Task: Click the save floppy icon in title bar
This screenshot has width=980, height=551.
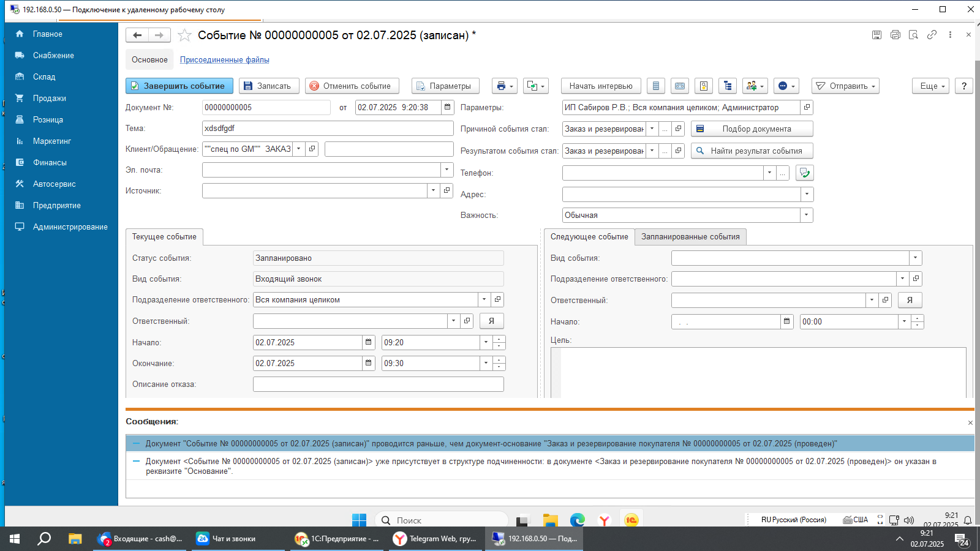Action: [x=876, y=35]
